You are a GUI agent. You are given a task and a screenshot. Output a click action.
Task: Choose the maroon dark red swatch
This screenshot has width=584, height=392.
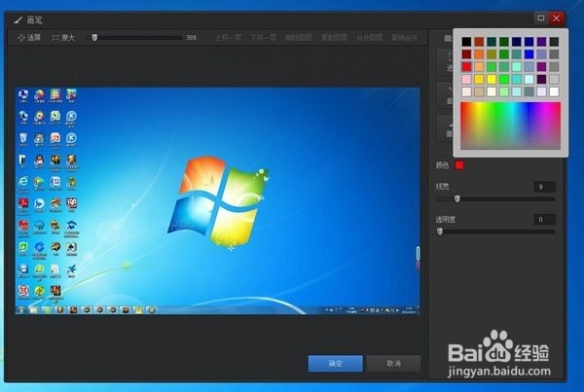point(466,54)
